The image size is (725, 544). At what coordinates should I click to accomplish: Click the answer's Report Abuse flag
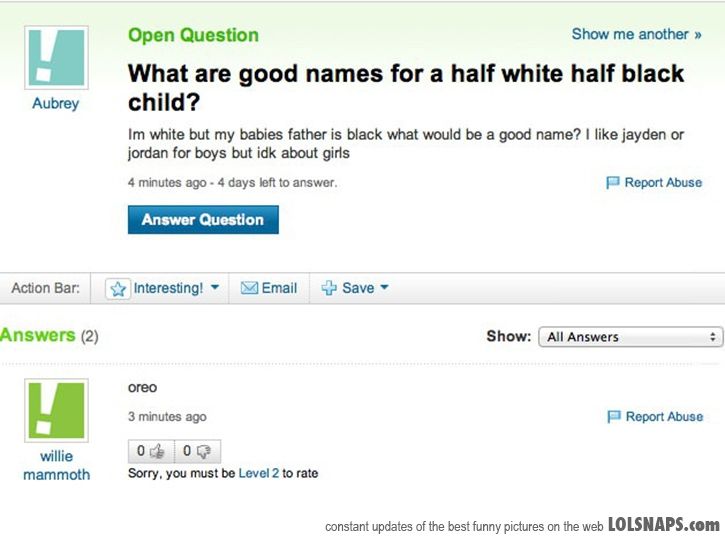click(613, 417)
